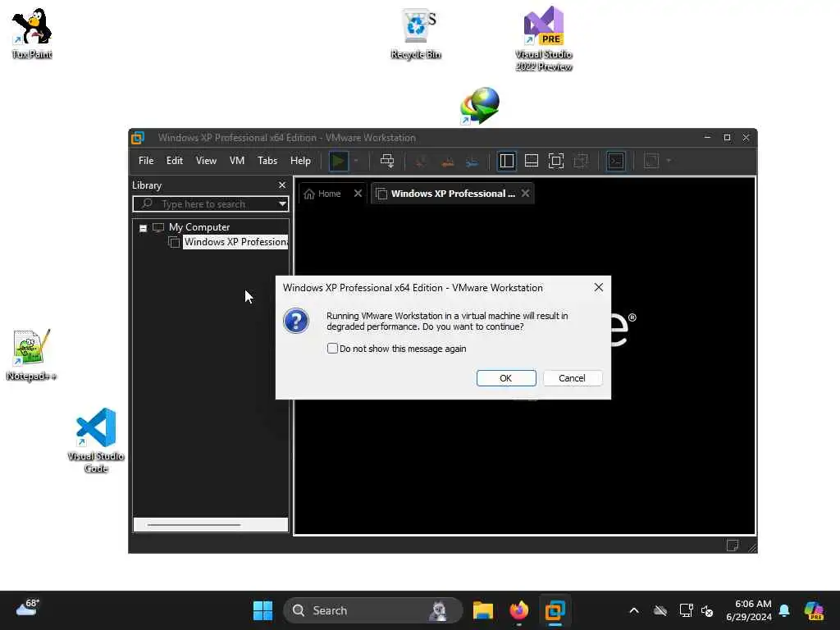The width and height of the screenshot is (840, 630).
Task: Select Windows XP Professional in the Library
Action: tap(235, 242)
